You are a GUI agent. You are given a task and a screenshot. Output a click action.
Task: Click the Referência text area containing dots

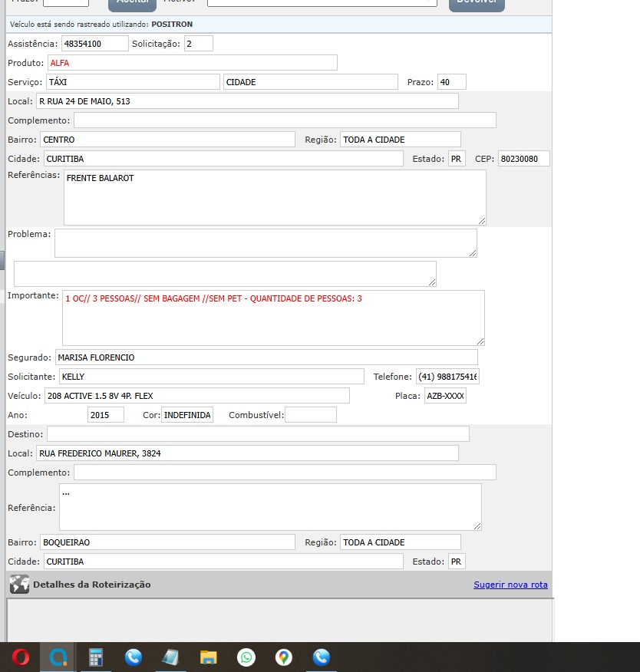pos(270,507)
